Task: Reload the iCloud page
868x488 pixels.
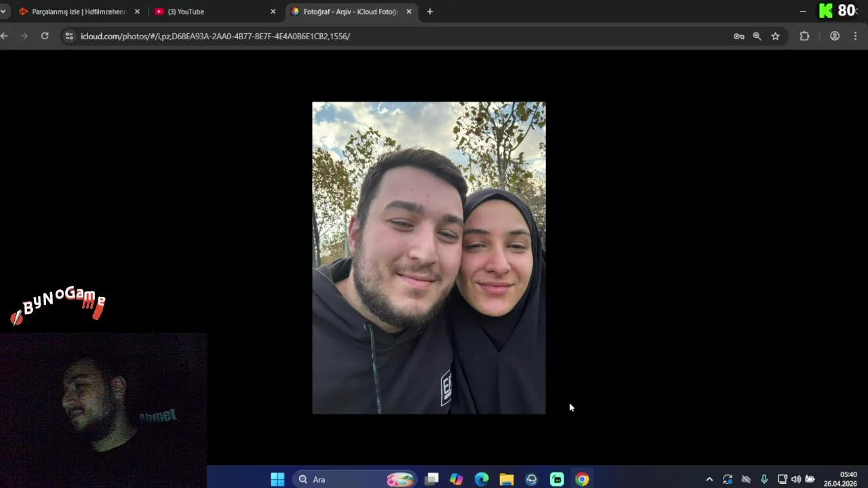Action: (x=45, y=36)
